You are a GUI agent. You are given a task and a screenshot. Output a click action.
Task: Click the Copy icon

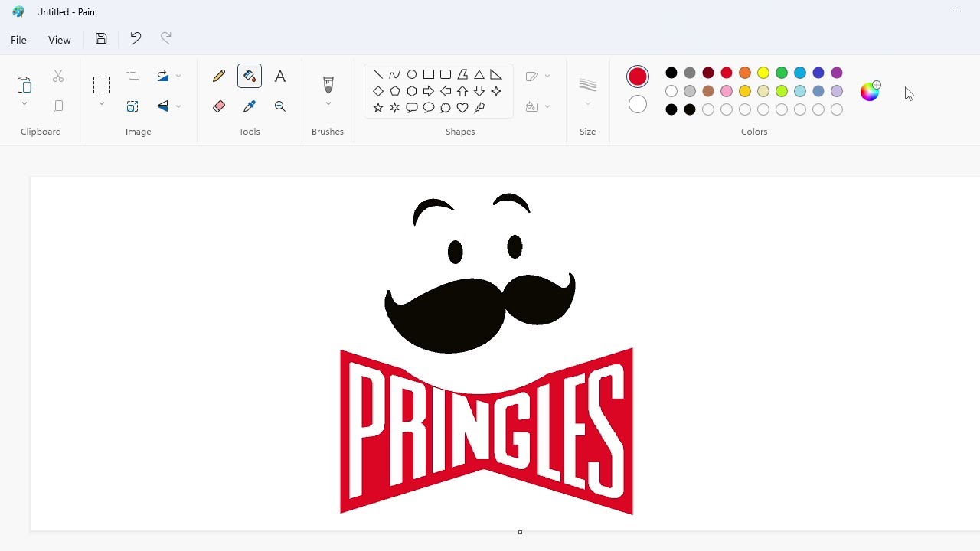tap(58, 106)
